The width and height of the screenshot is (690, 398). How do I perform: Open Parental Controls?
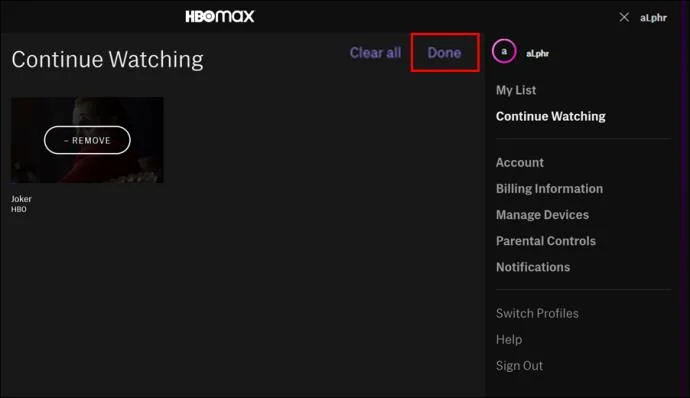[546, 241]
